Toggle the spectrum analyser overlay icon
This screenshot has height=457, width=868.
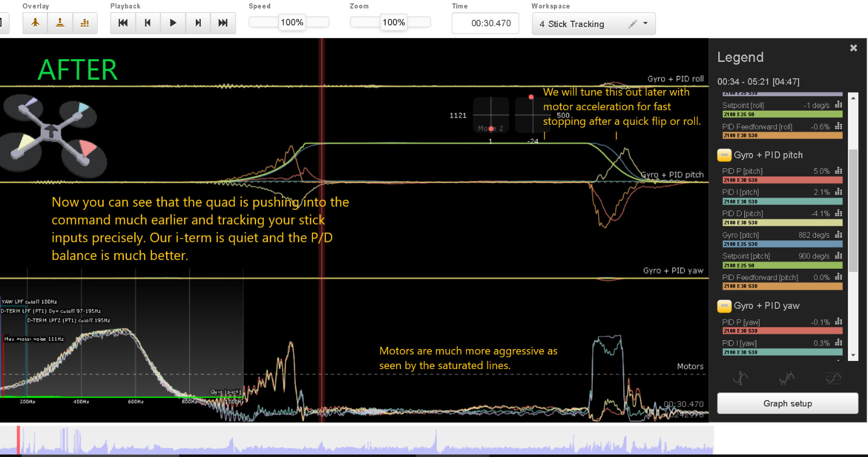[85, 23]
